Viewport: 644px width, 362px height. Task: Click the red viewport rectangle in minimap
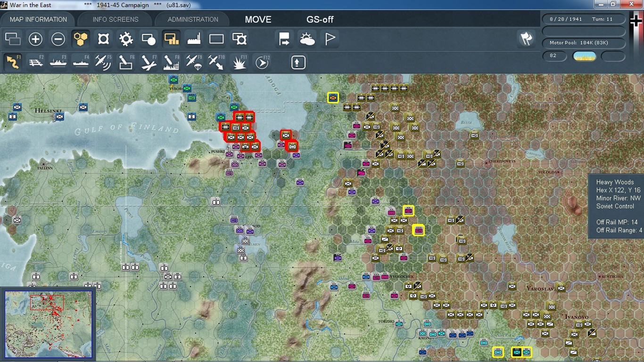point(47,302)
